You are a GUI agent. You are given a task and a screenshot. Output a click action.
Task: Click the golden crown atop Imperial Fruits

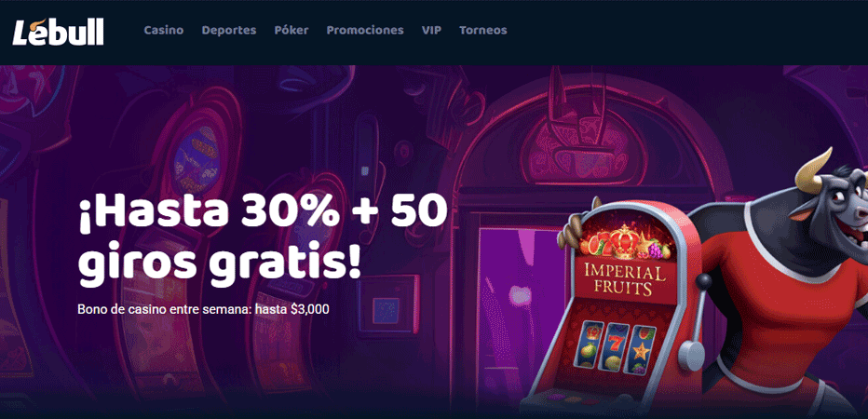(x=624, y=241)
